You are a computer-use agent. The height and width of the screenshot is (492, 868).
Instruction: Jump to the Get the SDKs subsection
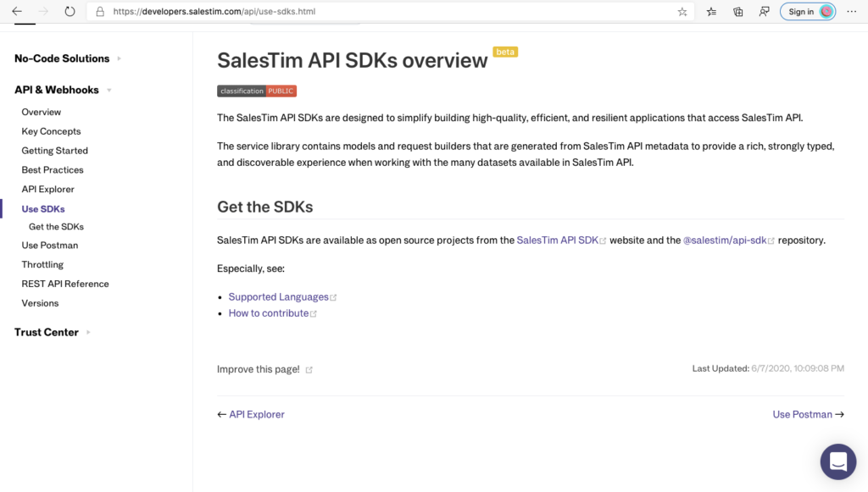[57, 227]
